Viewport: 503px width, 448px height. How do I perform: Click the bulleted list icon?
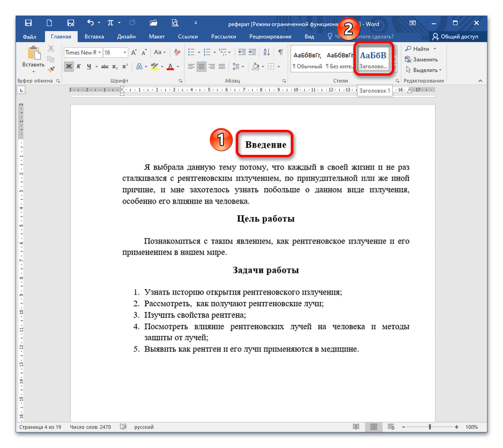(x=191, y=52)
